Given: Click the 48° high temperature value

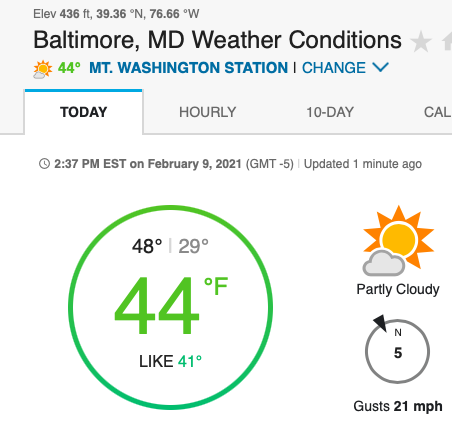Looking at the screenshot, I should [x=147, y=246].
